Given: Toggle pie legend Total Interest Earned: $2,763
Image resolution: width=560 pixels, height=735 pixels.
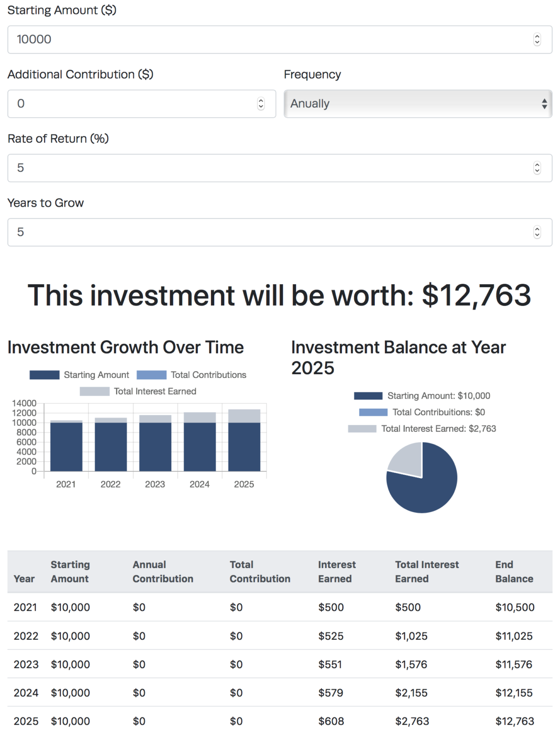Looking at the screenshot, I should [422, 429].
